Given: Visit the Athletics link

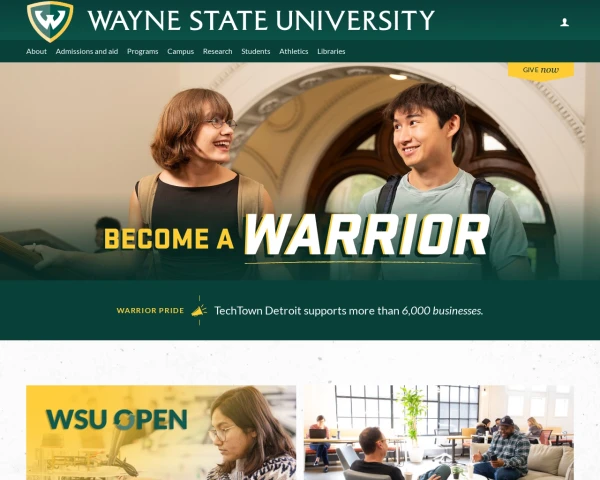Looking at the screenshot, I should pyautogui.click(x=293, y=51).
